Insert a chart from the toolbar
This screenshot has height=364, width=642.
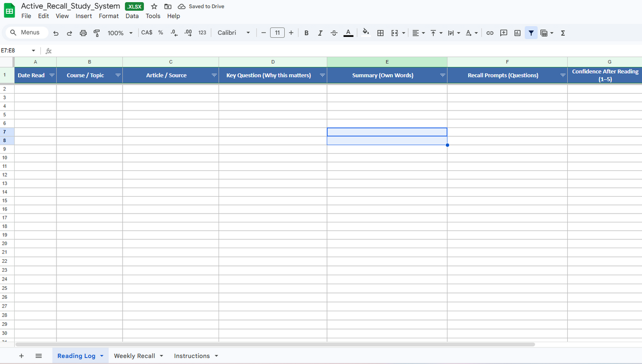tap(517, 33)
